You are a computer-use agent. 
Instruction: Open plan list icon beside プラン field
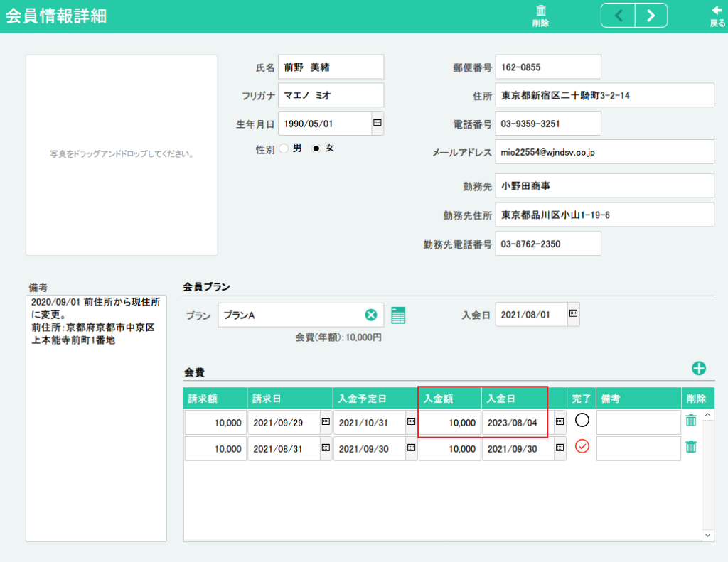398,315
